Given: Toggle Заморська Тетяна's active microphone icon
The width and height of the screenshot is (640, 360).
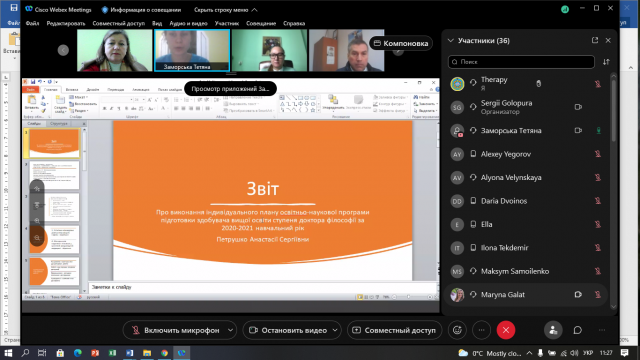Looking at the screenshot, I should 598,131.
